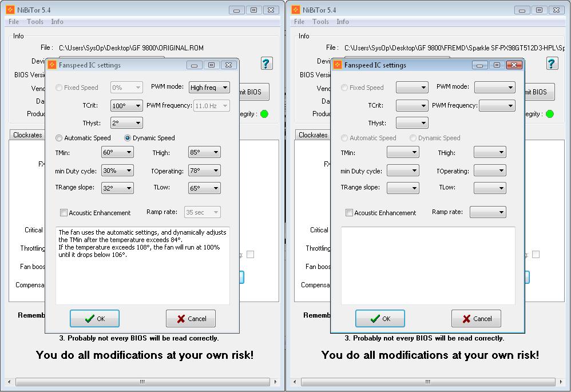Viewport: 571px width, 392px height.
Task: Open TLow dropdown showing 65°
Action: pyautogui.click(x=204, y=188)
